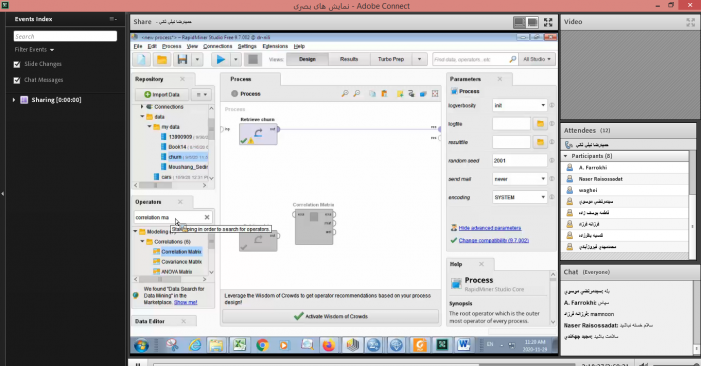This screenshot has height=366, width=701.
Task: Click Hide advanced parameters link
Action: tap(490, 228)
